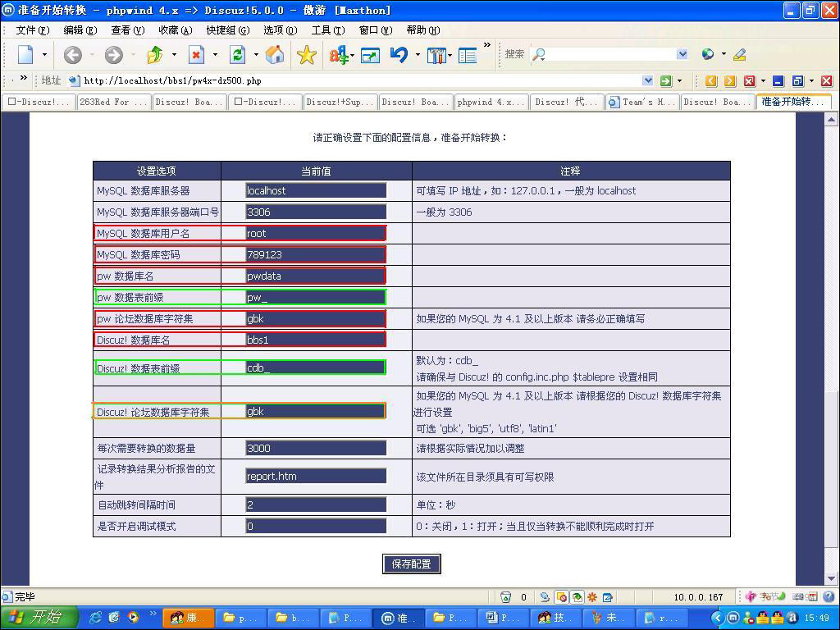Expand hidden toolbar items chevron after sidebar icon
The image size is (840, 630).
click(x=487, y=45)
